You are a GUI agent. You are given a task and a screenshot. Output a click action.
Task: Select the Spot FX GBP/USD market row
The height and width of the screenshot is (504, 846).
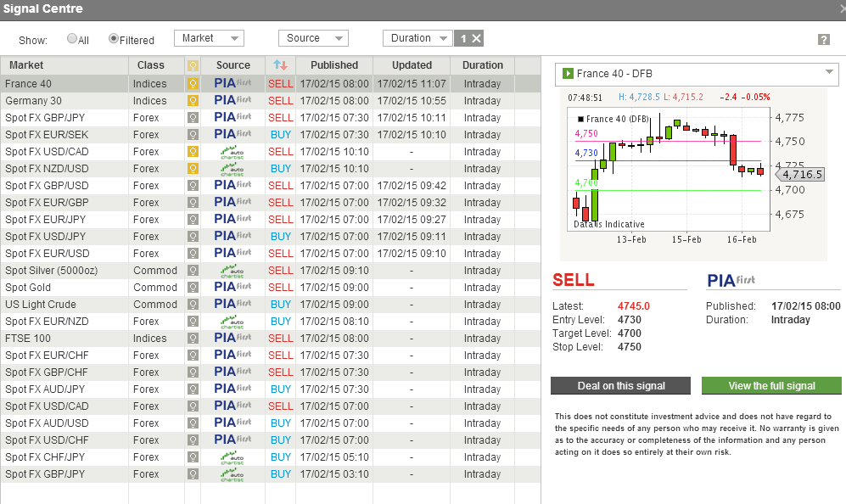[271, 186]
